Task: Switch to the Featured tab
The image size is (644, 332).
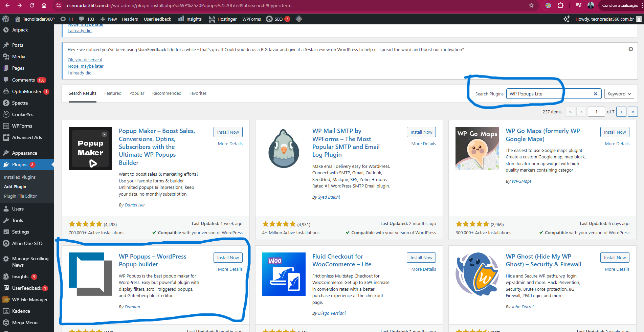Action: point(113,93)
